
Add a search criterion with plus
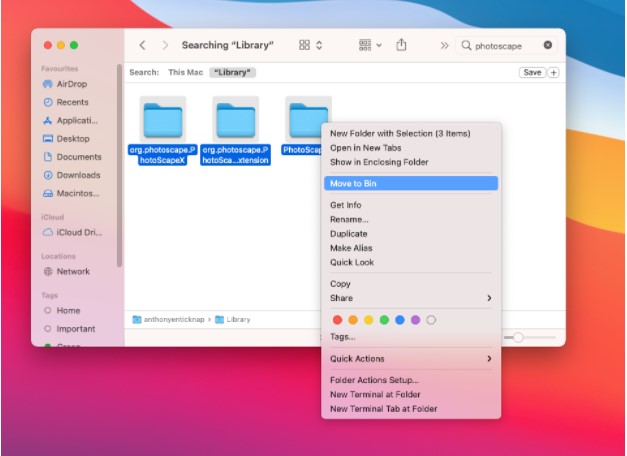[553, 72]
